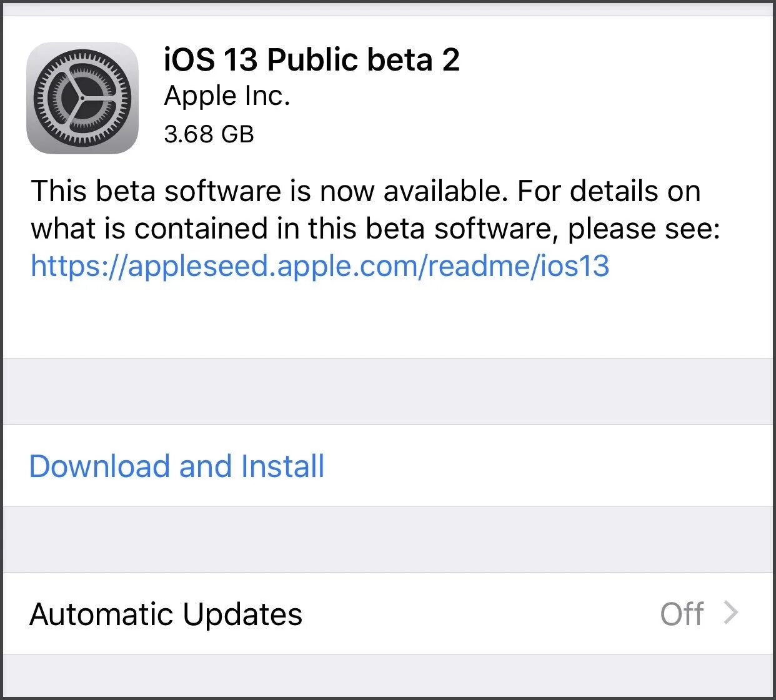Tap the 'please see:' text before the link

(x=644, y=229)
